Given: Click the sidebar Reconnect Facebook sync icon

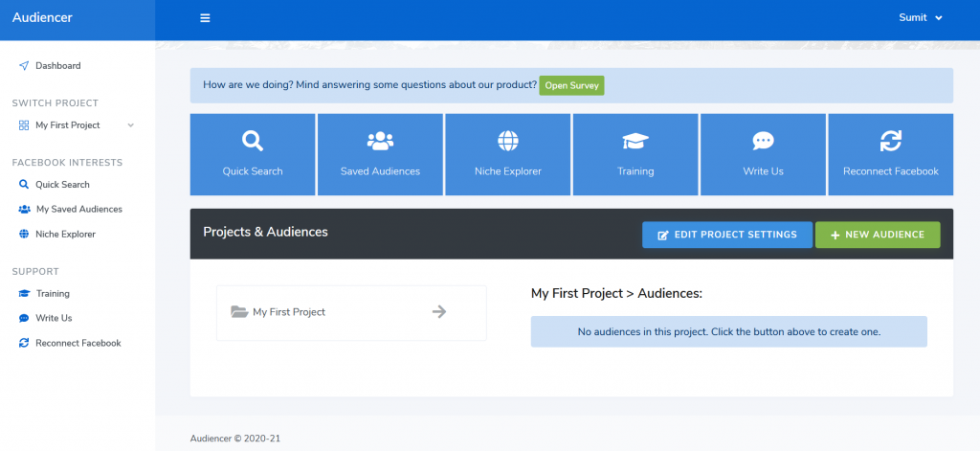Looking at the screenshot, I should pos(24,343).
